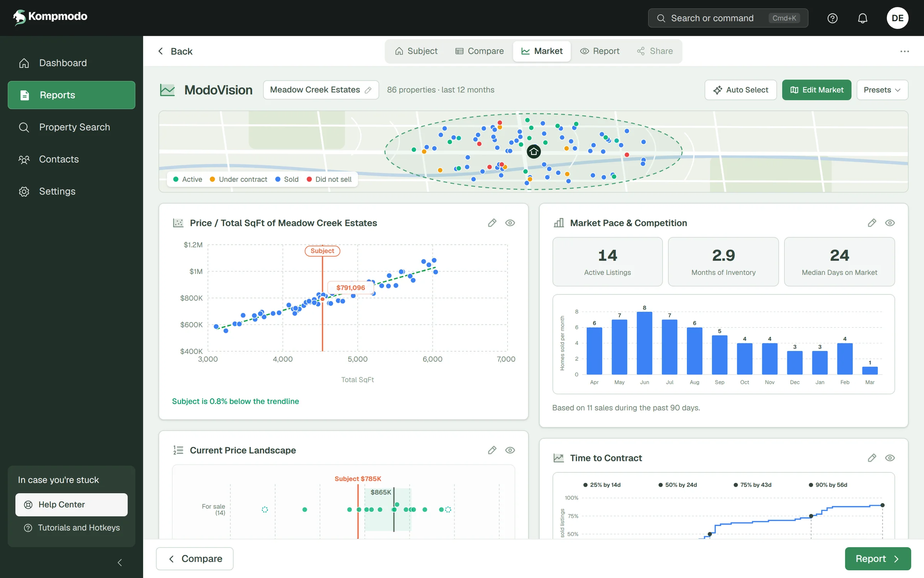Viewport: 924px width, 578px height.
Task: Toggle visibility of Time to Contract
Action: click(x=890, y=458)
